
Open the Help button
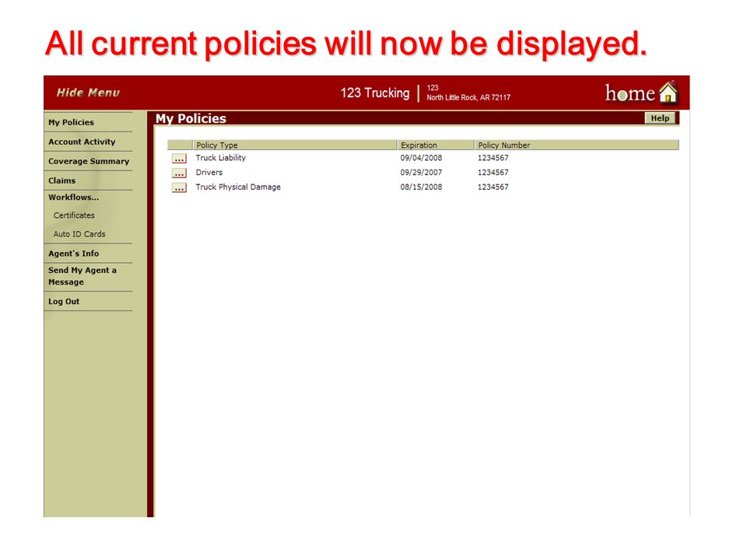click(x=660, y=118)
